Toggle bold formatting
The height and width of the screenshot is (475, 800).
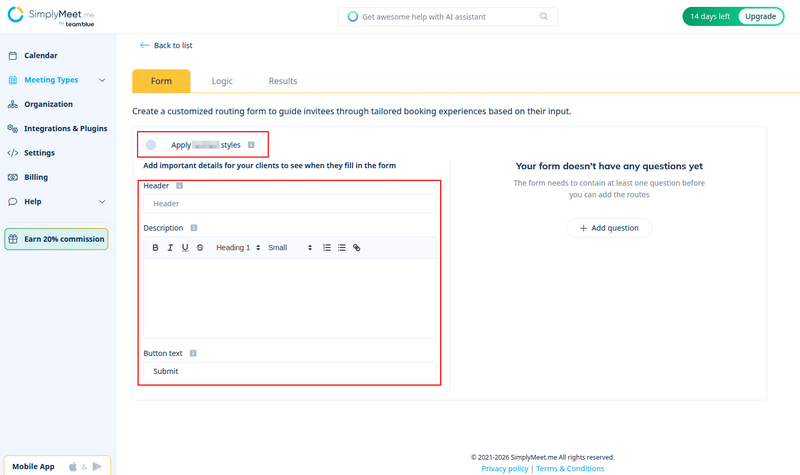(155, 247)
